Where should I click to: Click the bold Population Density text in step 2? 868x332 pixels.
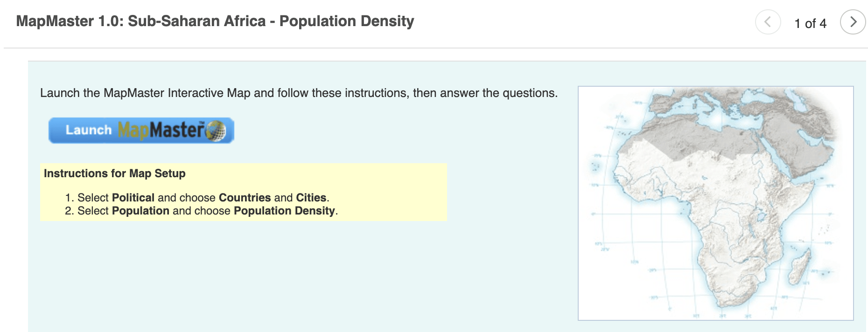pyautogui.click(x=284, y=211)
